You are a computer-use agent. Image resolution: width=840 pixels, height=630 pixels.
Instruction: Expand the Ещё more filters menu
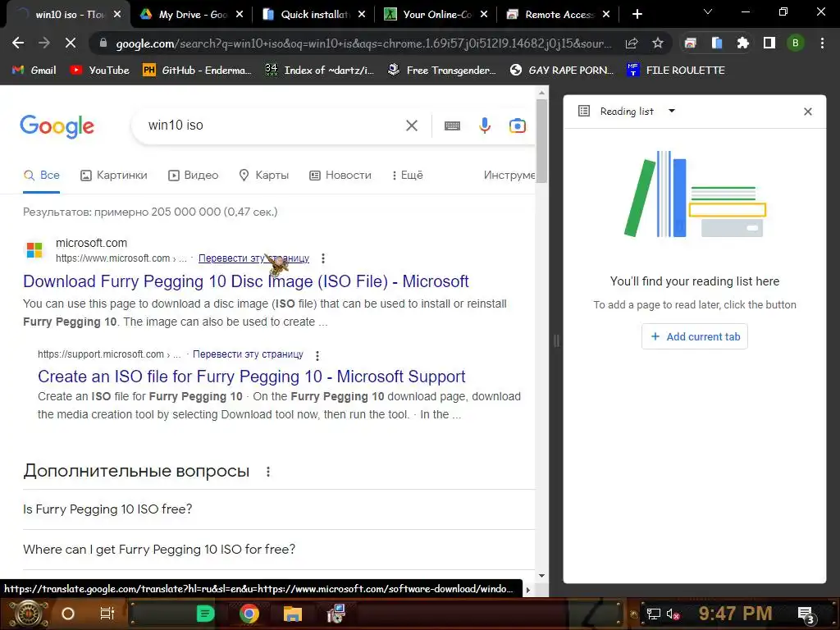tap(407, 176)
